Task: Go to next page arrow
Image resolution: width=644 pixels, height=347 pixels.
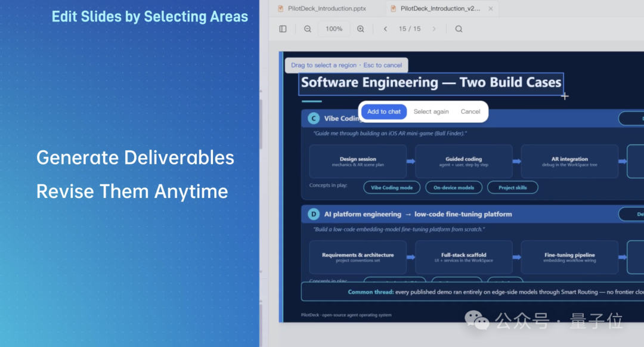Action: [x=434, y=29]
